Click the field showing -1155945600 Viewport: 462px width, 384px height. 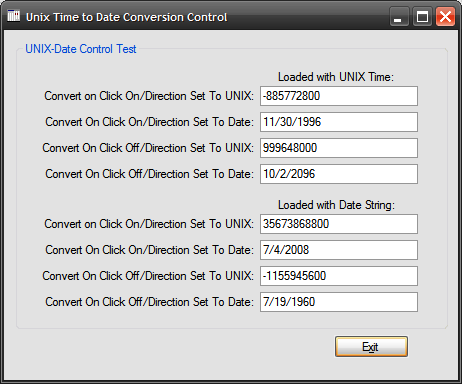339,276
